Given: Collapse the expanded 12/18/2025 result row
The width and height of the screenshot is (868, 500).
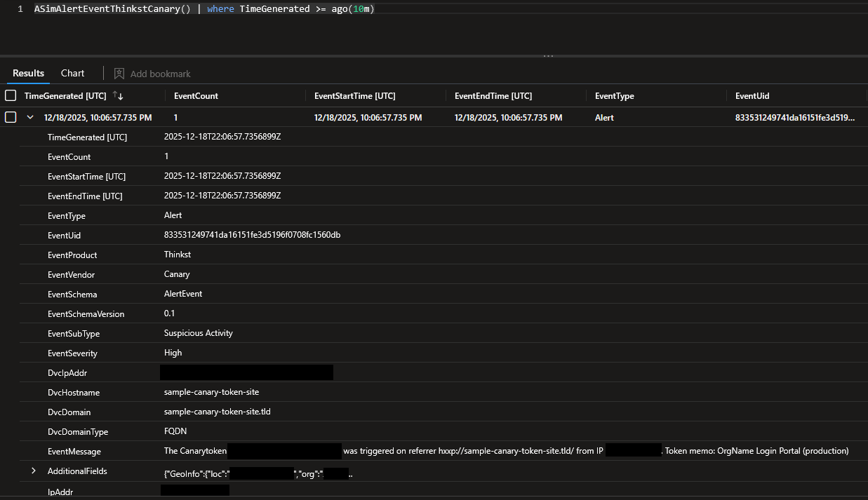Looking at the screenshot, I should (30, 117).
